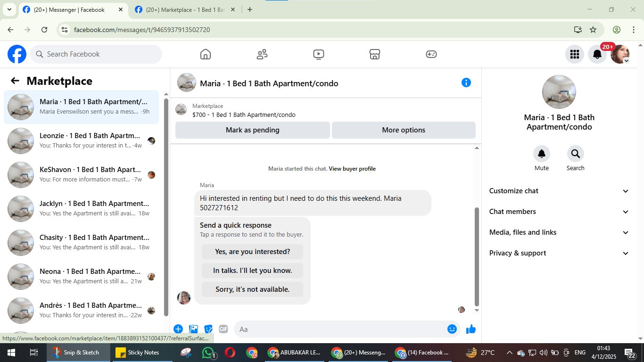Open Opera browser from taskbar

coord(230,353)
